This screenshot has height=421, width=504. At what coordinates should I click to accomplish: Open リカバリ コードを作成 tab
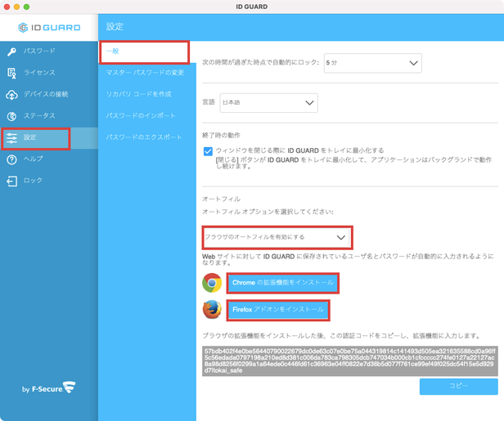tap(147, 94)
